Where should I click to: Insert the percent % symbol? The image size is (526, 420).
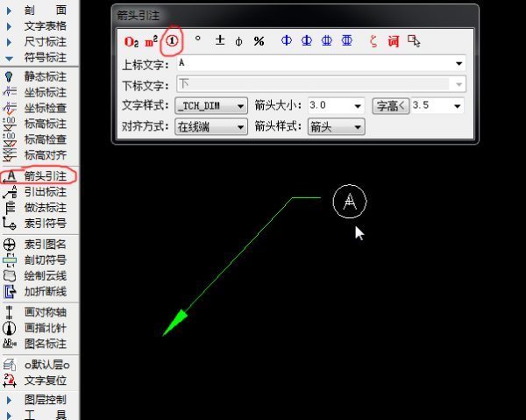pyautogui.click(x=259, y=41)
